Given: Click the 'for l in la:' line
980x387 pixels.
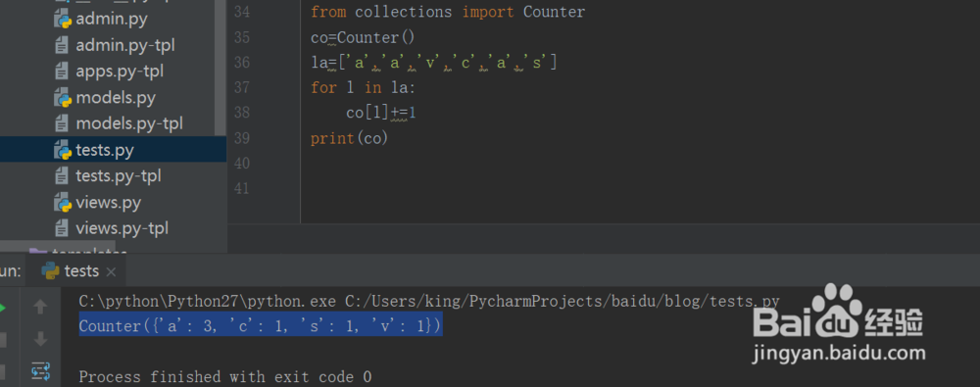Looking at the screenshot, I should 363,87.
